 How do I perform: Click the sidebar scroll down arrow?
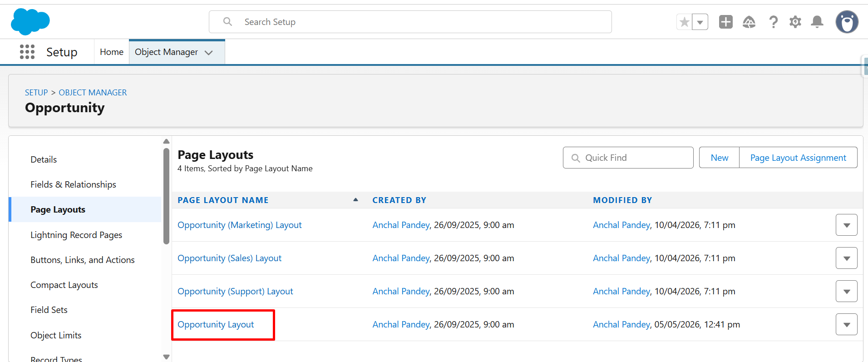coord(166,357)
